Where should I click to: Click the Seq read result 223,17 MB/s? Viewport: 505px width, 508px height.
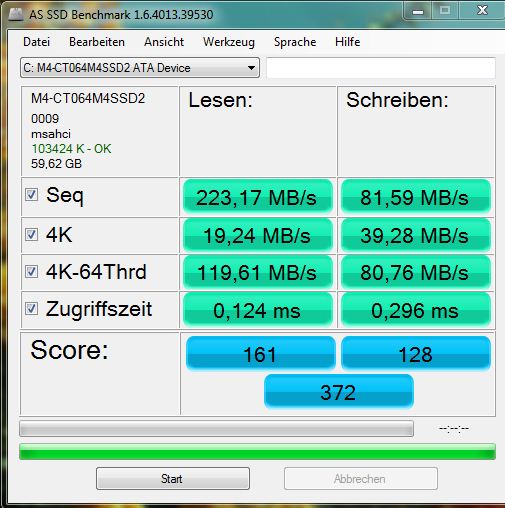coord(258,197)
